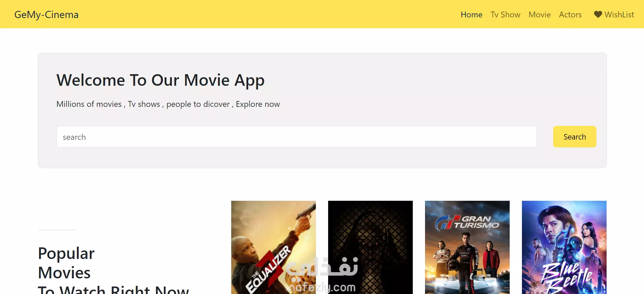
Task: Open the Gran Turismo movie poster
Action: 467,247
